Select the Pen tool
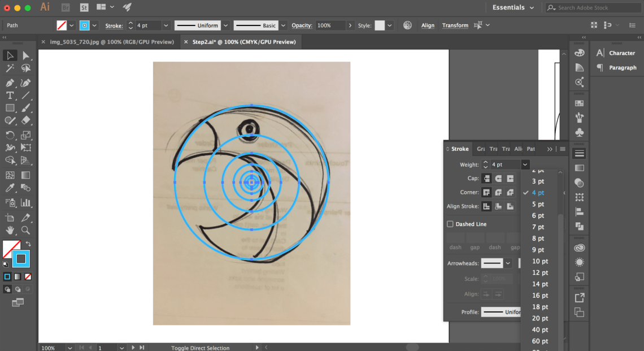Viewport: 644px width, 351px height. pyautogui.click(x=10, y=83)
